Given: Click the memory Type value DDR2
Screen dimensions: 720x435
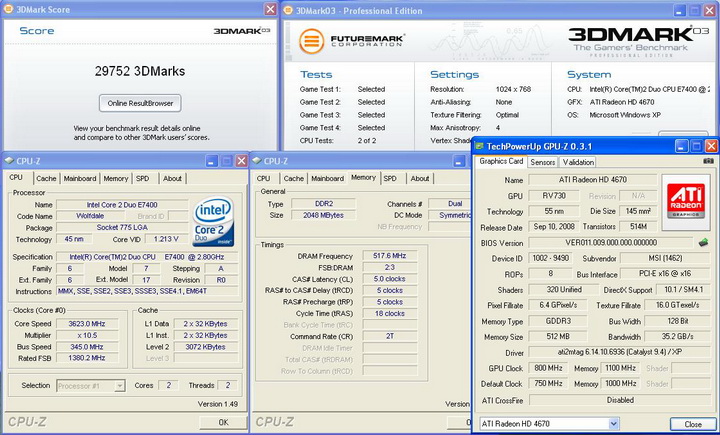Looking at the screenshot, I should click(323, 204).
